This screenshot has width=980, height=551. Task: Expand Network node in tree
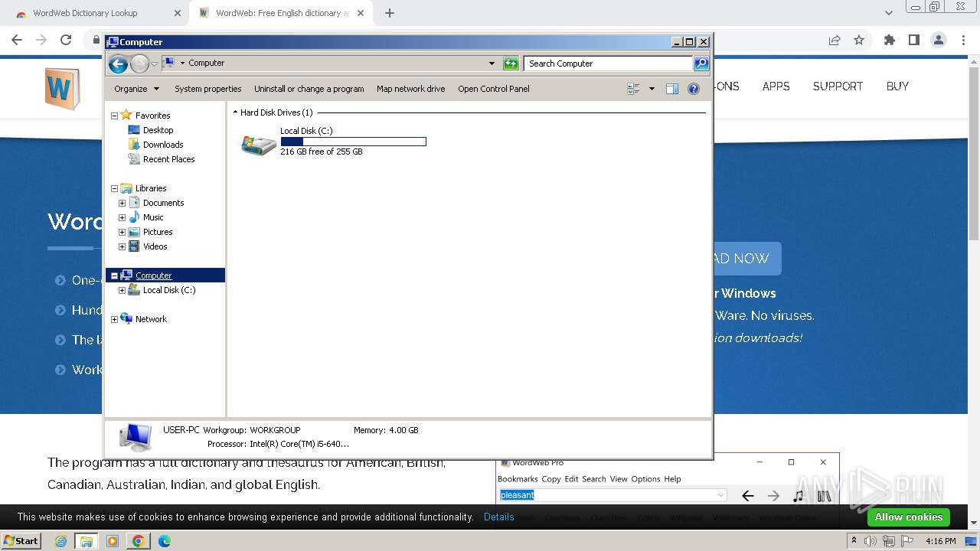point(114,319)
